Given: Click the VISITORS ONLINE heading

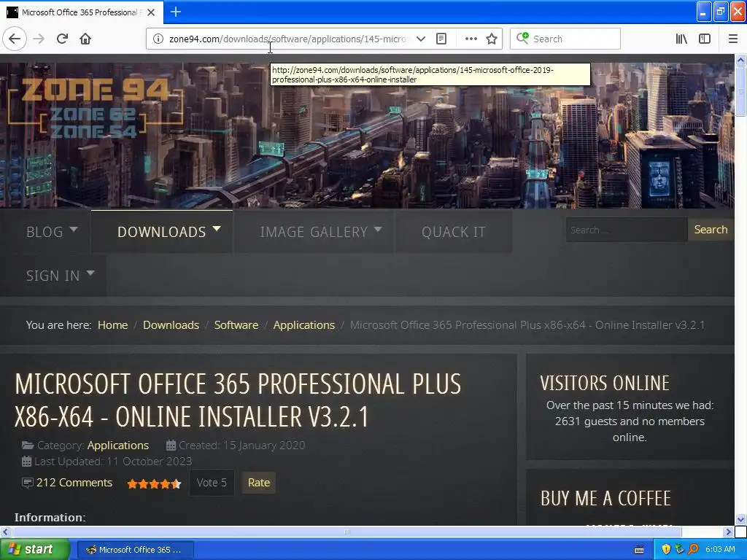Looking at the screenshot, I should click(x=605, y=383).
